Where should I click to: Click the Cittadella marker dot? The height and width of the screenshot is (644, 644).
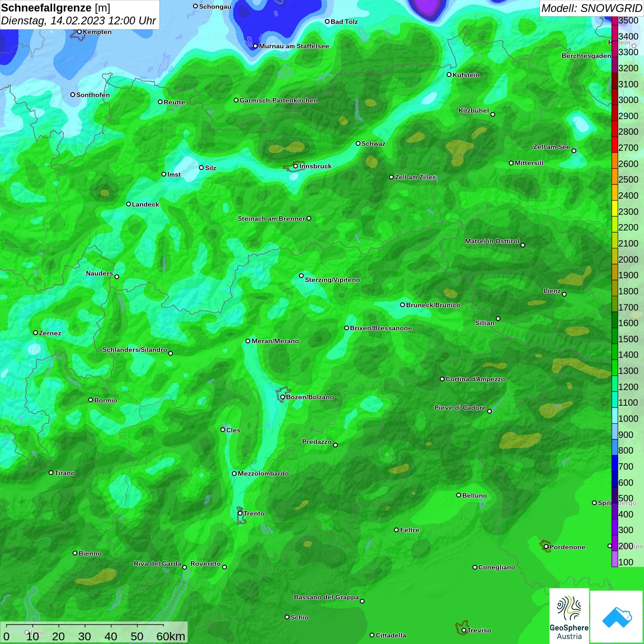(372, 635)
